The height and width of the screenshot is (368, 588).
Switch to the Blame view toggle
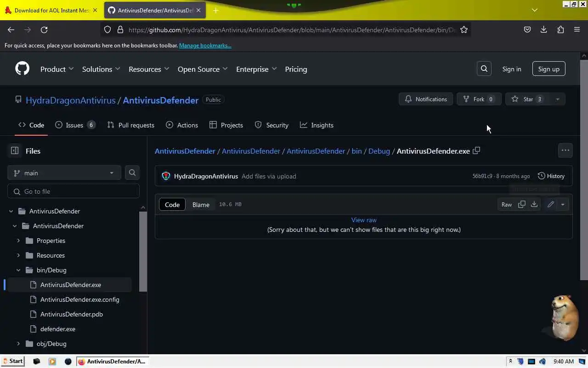[201, 204]
